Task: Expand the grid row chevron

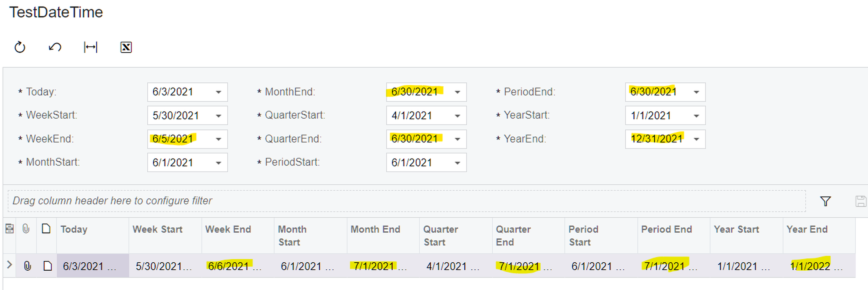Action: click(x=9, y=265)
